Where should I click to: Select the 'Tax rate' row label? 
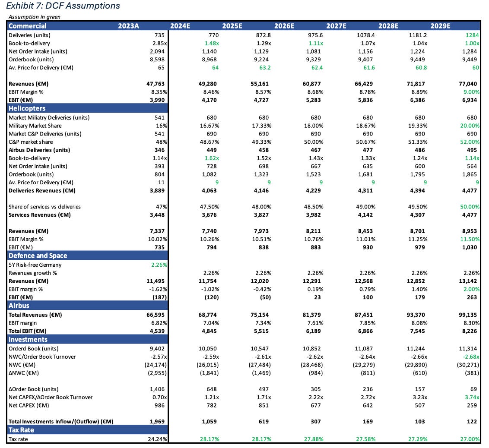18,440
